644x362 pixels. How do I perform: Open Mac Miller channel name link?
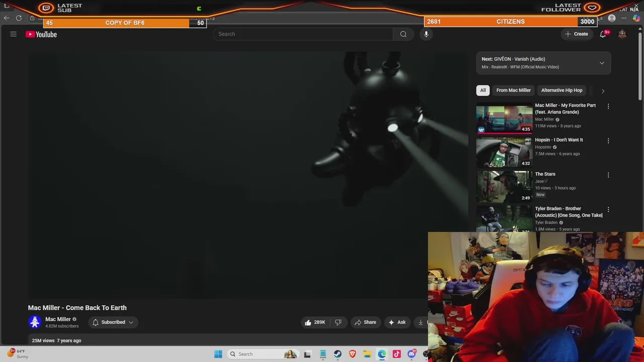click(x=58, y=319)
